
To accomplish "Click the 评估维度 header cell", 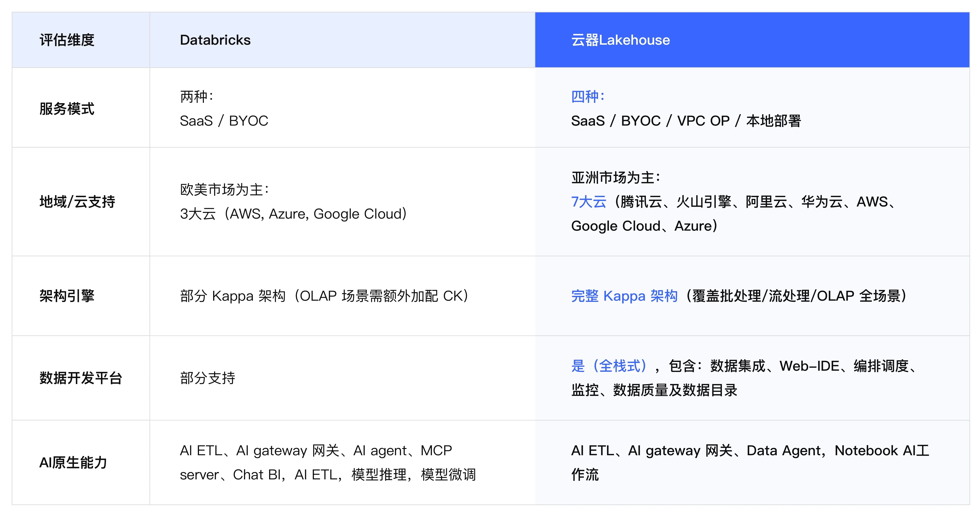I will coord(67,40).
